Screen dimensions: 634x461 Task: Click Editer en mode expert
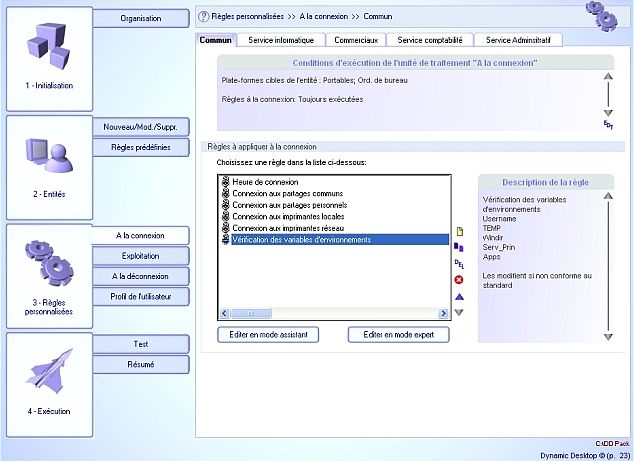(x=399, y=335)
